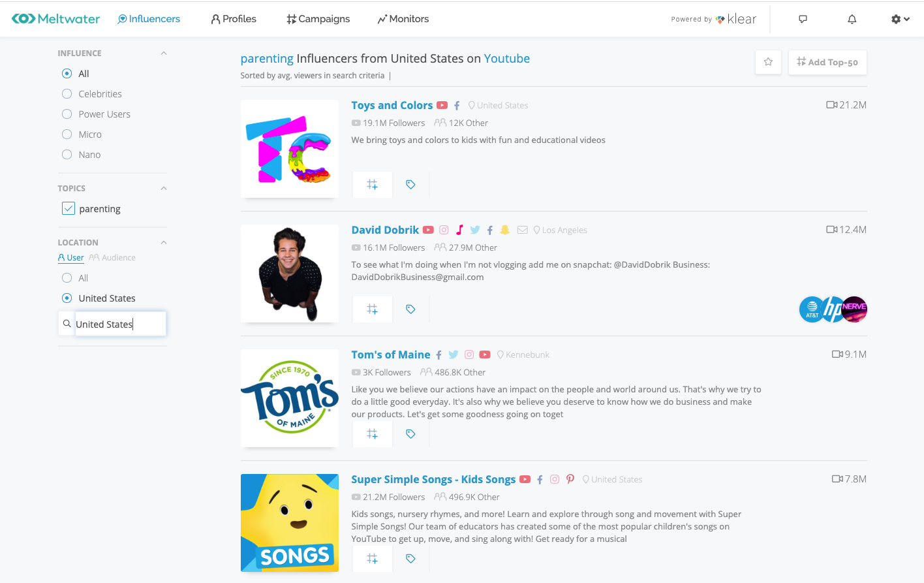Open Super Simple Songs - Kids Songs

pos(434,479)
